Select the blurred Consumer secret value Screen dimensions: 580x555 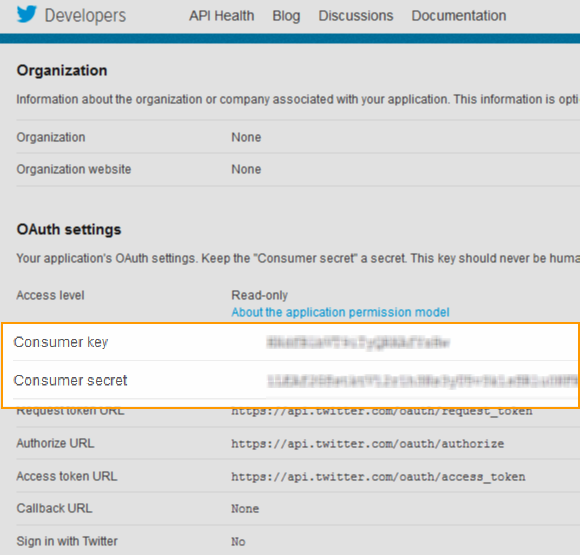423,381
